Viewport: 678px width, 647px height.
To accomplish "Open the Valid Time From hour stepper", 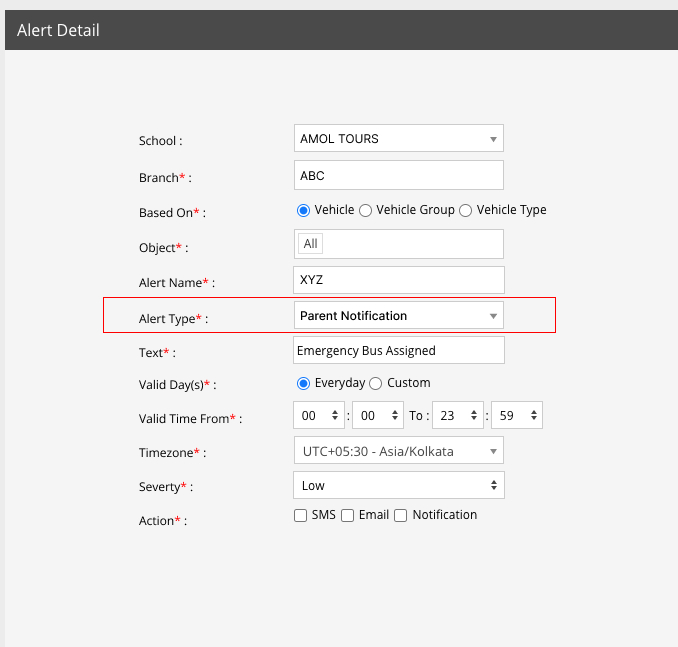I will pyautogui.click(x=319, y=416).
